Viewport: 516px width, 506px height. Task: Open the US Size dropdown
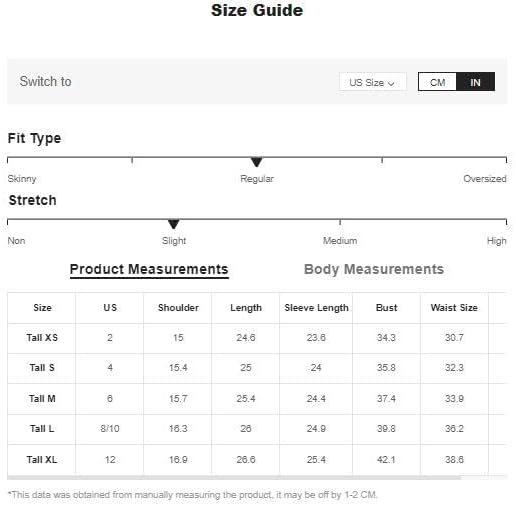coord(372,82)
